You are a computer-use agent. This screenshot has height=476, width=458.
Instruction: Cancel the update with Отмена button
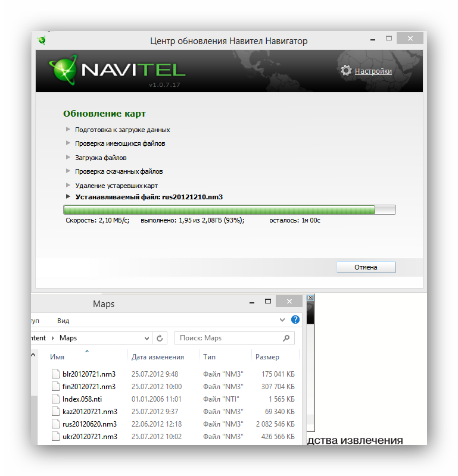(x=366, y=267)
